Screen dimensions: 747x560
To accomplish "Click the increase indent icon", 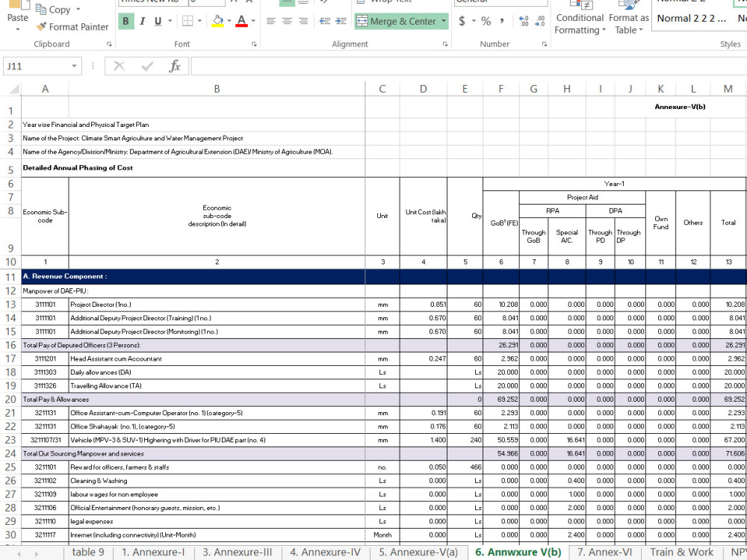I will point(341,21).
